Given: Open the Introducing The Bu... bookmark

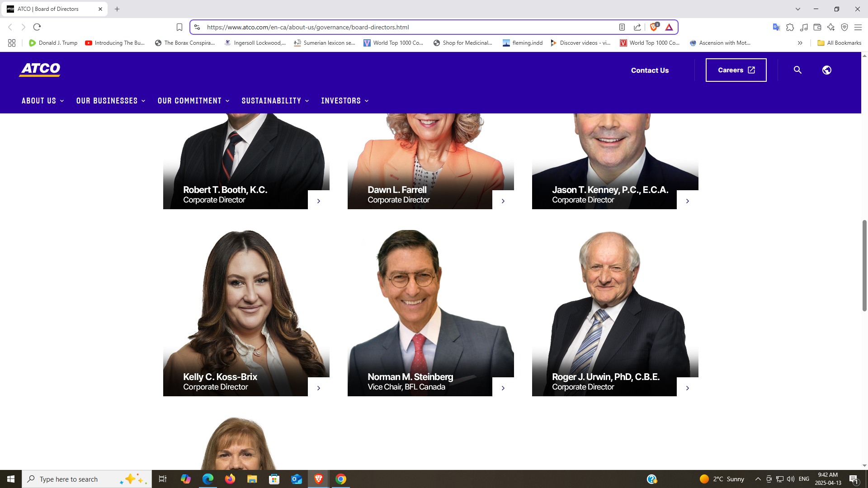Looking at the screenshot, I should coord(115,43).
